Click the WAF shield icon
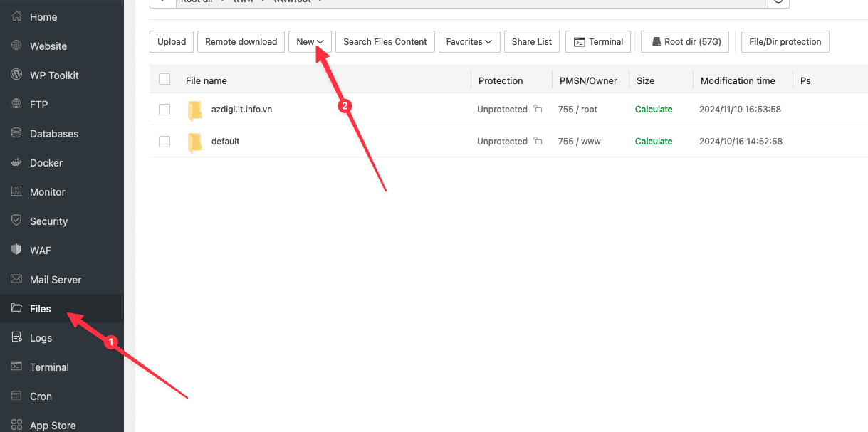868x432 pixels. point(16,251)
